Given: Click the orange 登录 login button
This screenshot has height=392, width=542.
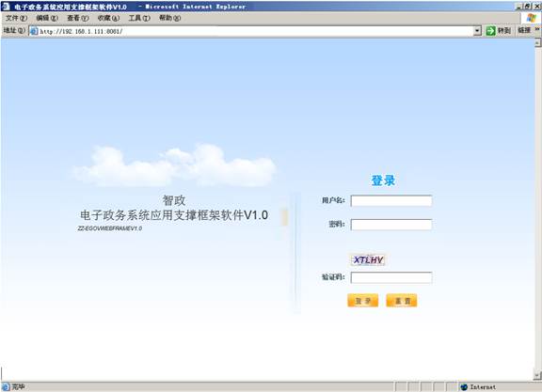Looking at the screenshot, I should click(362, 301).
